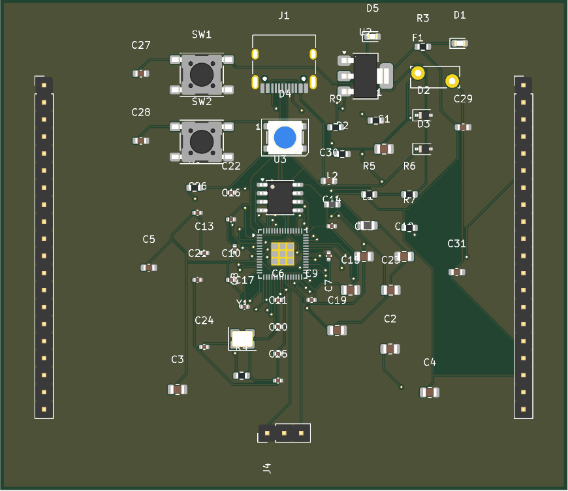Select the J1 USB connector
The image size is (568, 491).
pyautogui.click(x=284, y=63)
